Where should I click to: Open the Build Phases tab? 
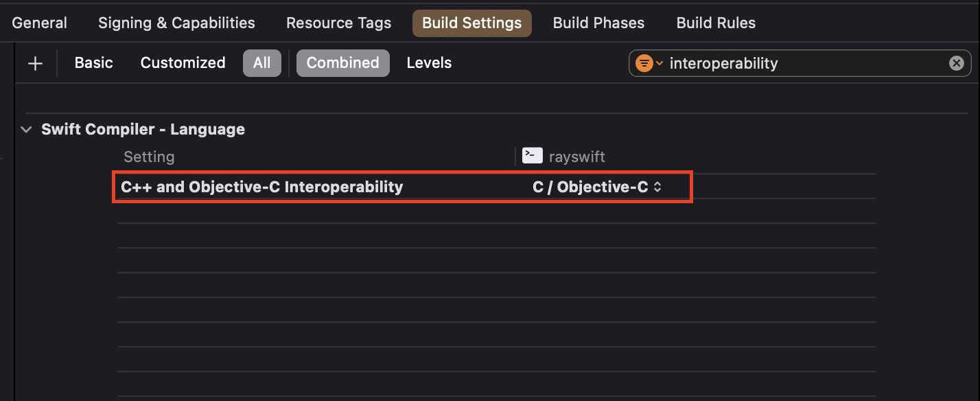tap(598, 23)
